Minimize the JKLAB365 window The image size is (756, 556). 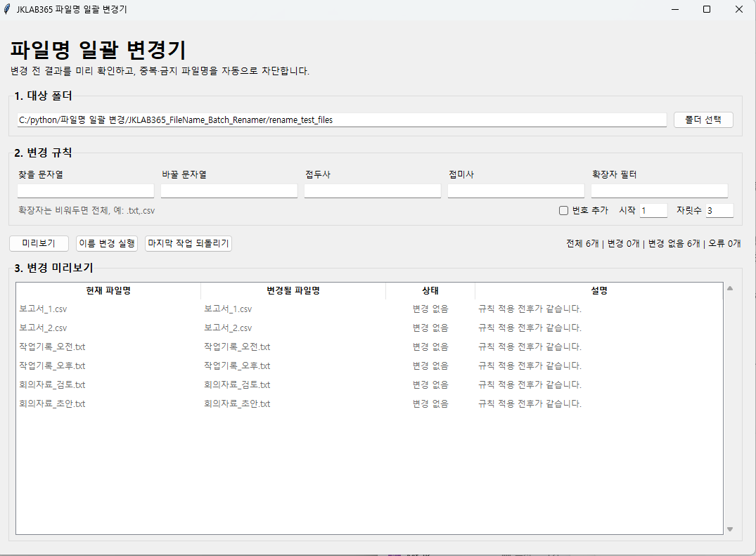click(675, 9)
